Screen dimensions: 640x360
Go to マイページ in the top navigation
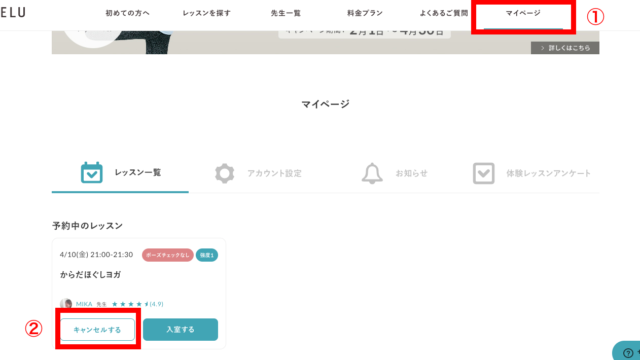click(523, 13)
